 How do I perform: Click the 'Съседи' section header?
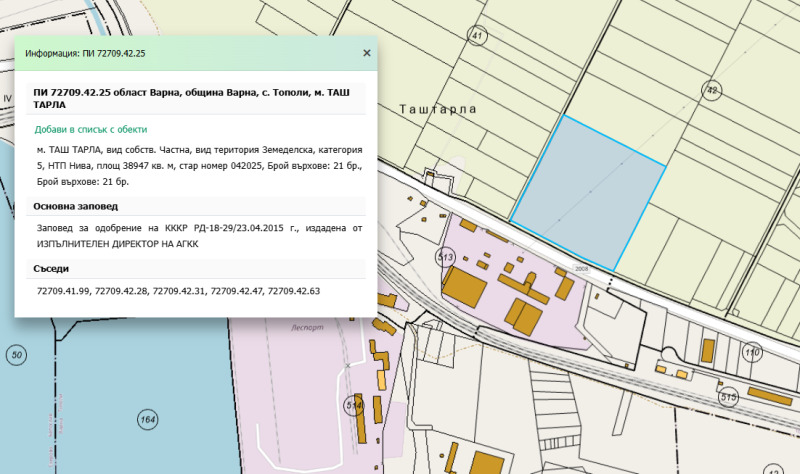coord(52,269)
